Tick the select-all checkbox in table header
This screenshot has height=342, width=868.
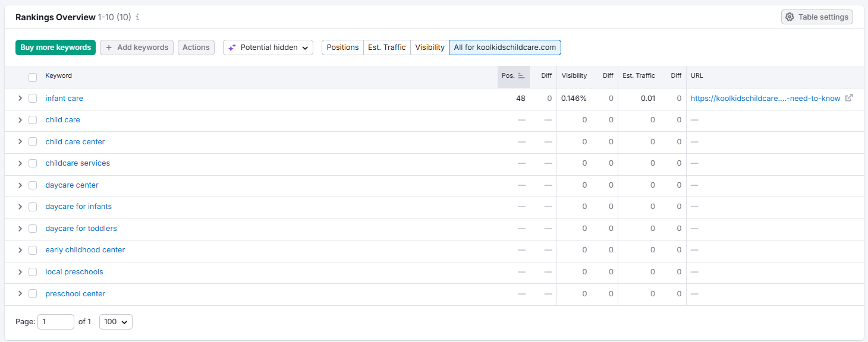[x=33, y=77]
